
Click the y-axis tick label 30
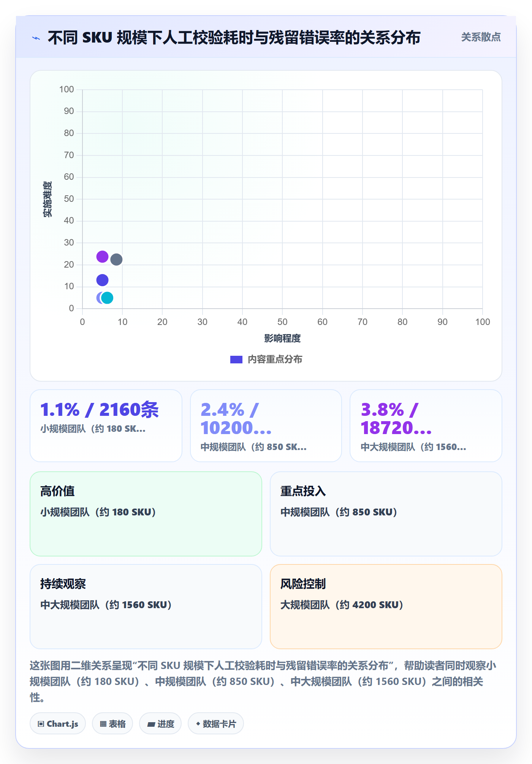pos(69,243)
